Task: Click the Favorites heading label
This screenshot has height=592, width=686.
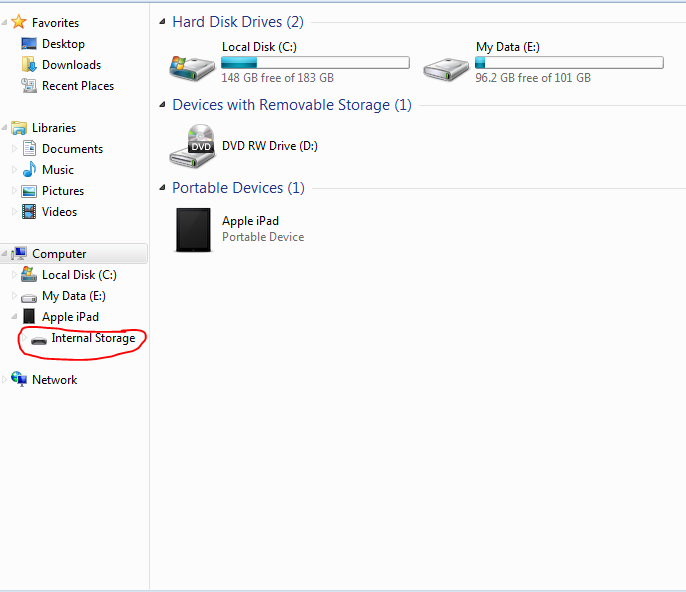Action: click(x=55, y=23)
